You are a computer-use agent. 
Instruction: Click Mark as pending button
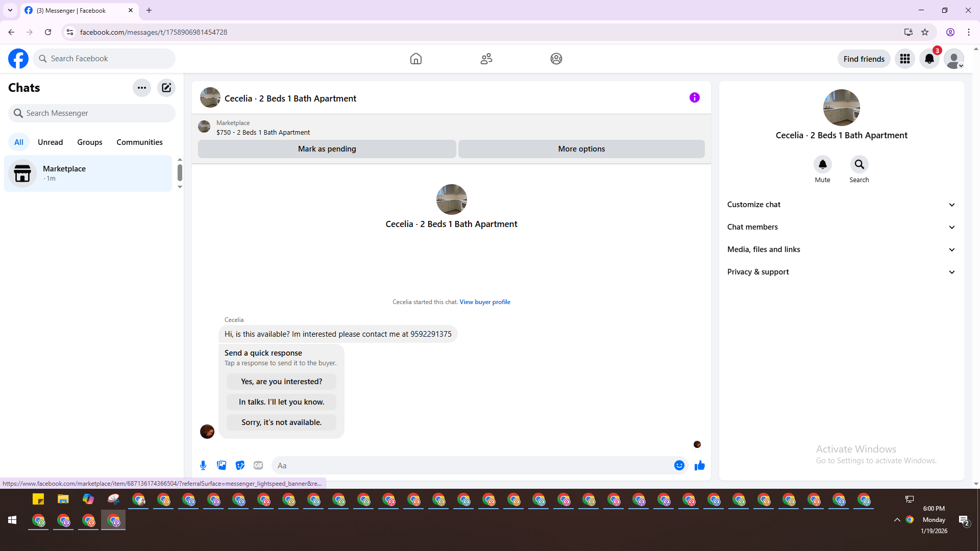(327, 149)
